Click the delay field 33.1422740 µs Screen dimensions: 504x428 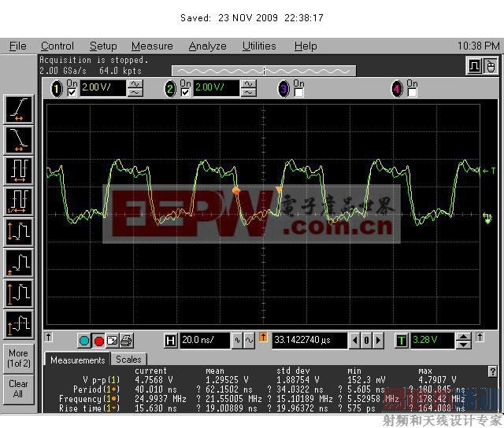coord(309,341)
